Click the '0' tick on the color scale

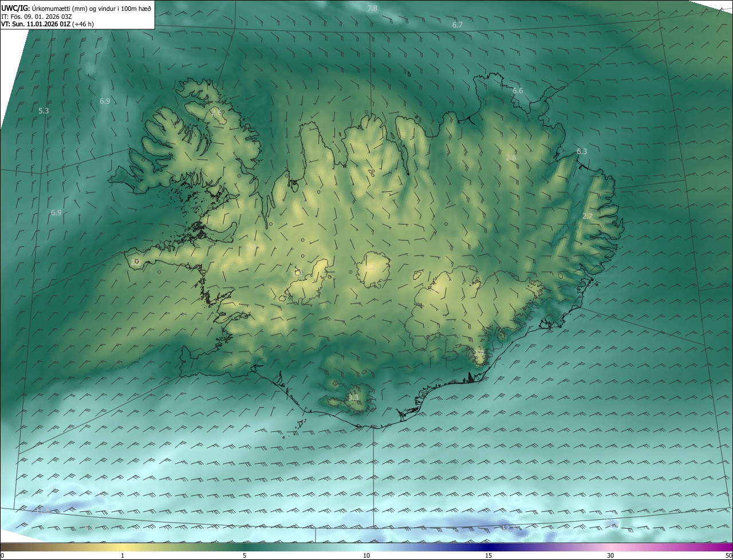click(2, 555)
